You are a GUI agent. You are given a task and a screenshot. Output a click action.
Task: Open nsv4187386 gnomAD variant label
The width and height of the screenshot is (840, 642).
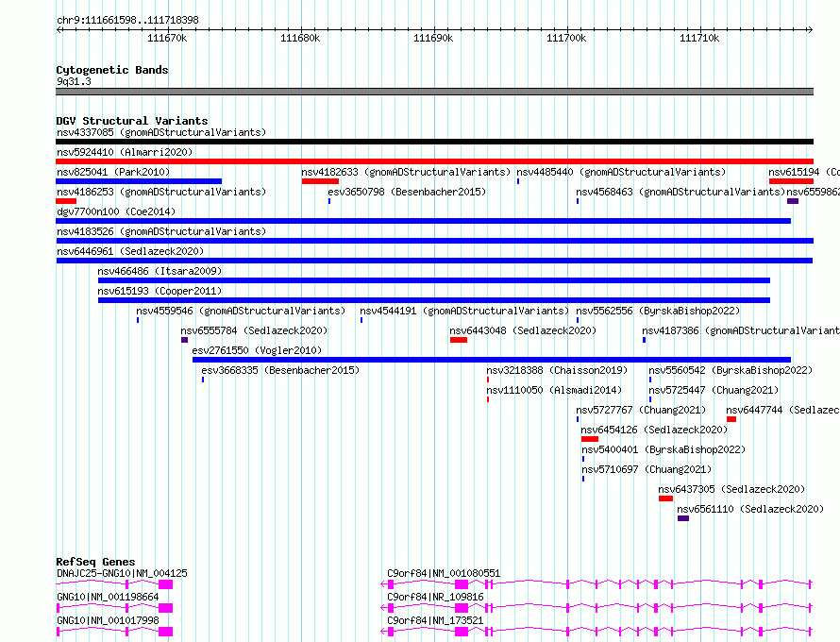741,330
